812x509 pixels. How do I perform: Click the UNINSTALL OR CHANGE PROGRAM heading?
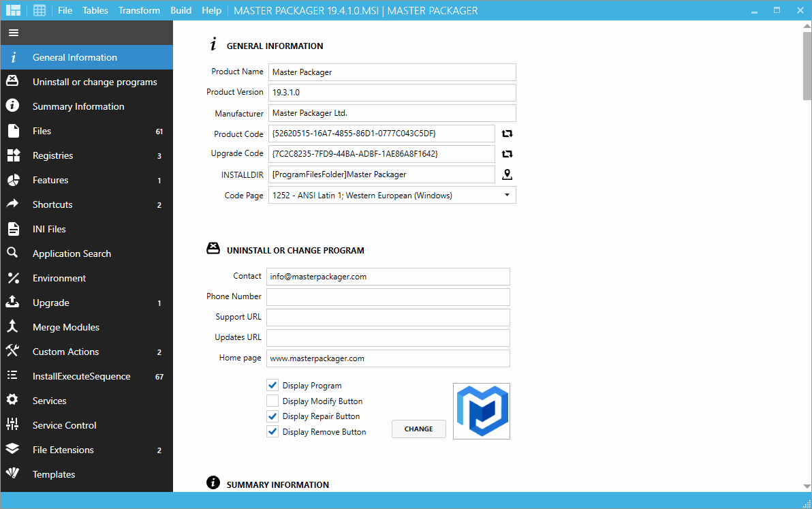[x=295, y=251]
